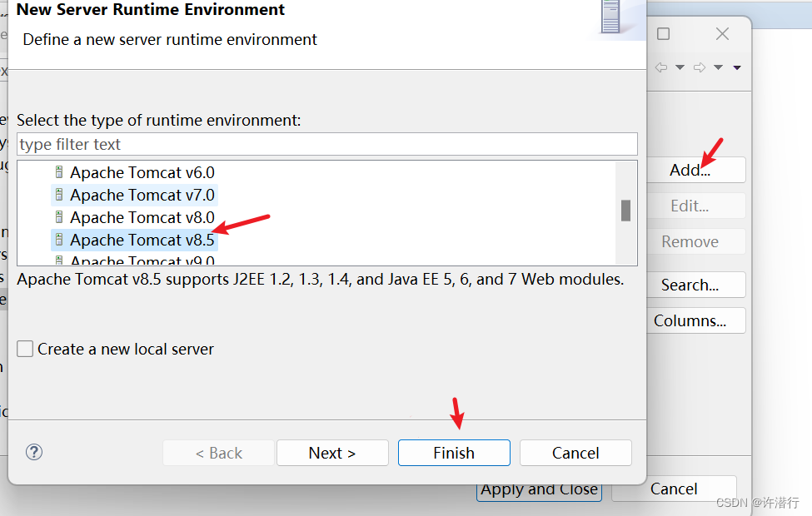Cancel the New Server Runtime dialog
812x516 pixels.
tap(575, 453)
